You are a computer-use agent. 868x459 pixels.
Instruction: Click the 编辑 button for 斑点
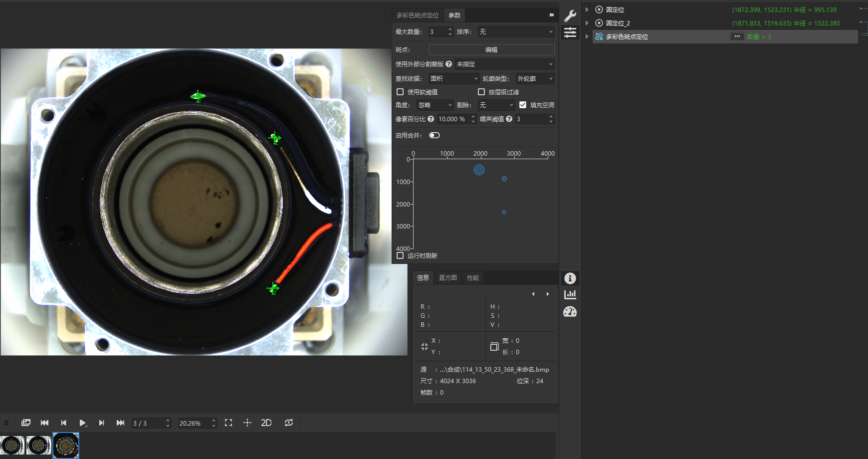pos(491,50)
